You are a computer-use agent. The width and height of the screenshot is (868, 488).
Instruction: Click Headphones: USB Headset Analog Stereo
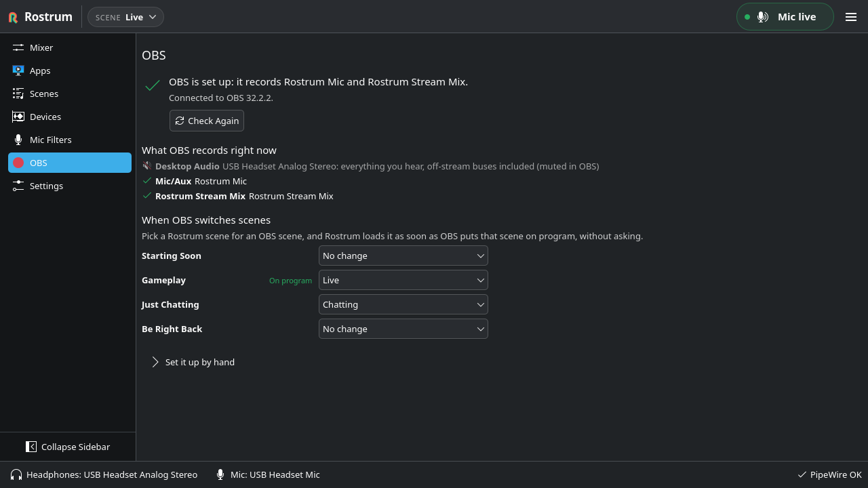click(x=104, y=474)
